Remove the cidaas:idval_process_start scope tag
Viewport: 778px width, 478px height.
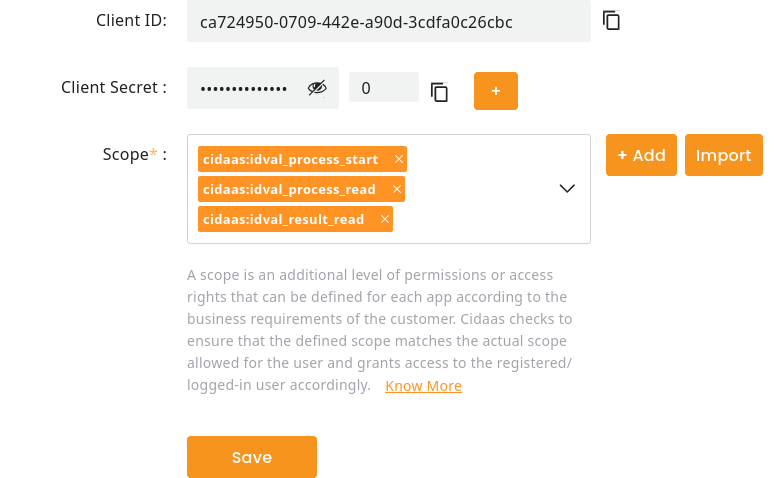tap(399, 159)
